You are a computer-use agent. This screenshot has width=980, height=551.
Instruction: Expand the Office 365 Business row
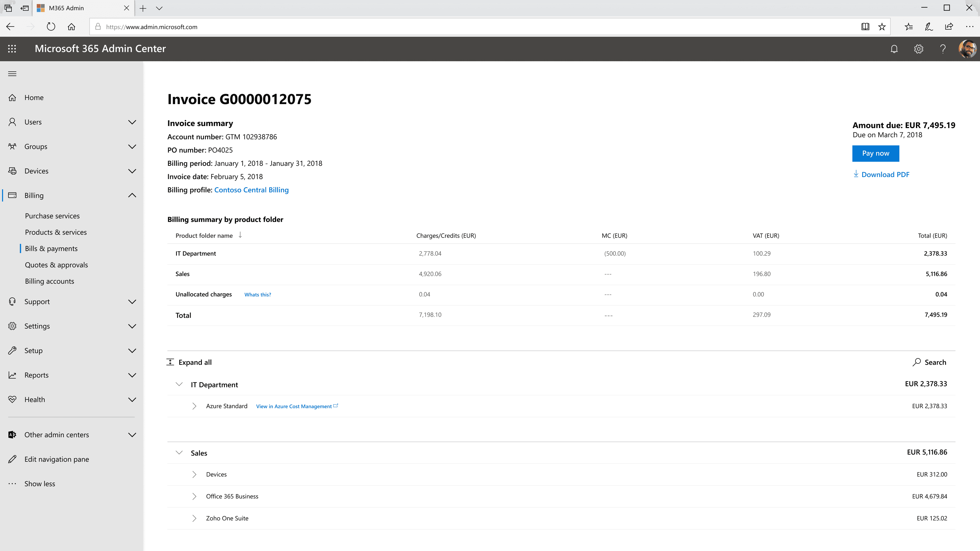pyautogui.click(x=194, y=497)
